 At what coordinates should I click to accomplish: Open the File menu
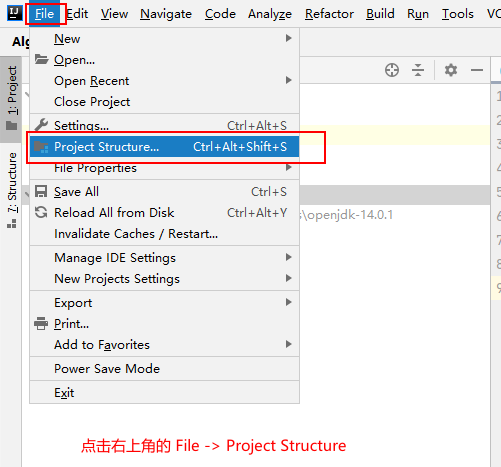(44, 14)
